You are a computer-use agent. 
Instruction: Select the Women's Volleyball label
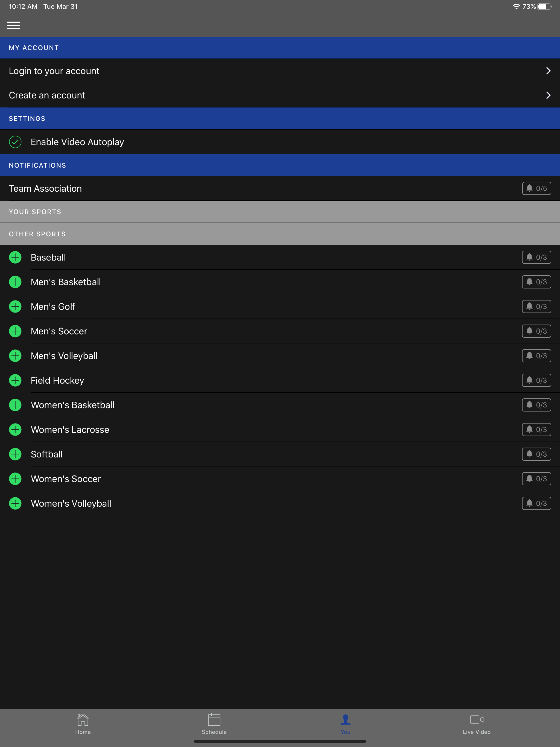[x=71, y=504]
